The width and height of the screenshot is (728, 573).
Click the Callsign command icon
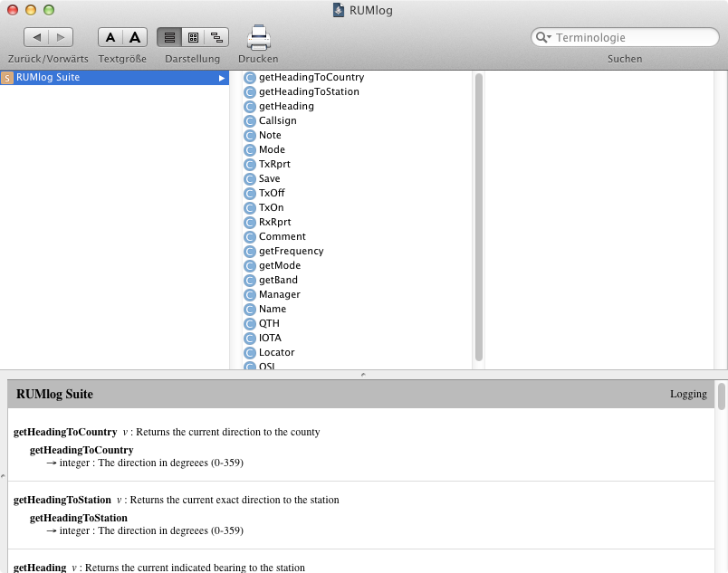250,121
